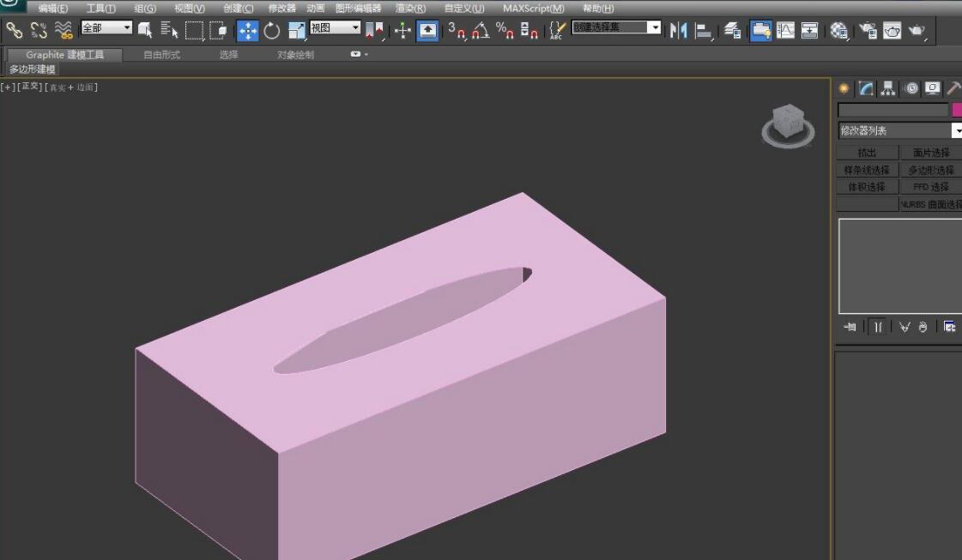Switch to the 选择 ribbon tab
This screenshot has width=962, height=560.
click(229, 55)
